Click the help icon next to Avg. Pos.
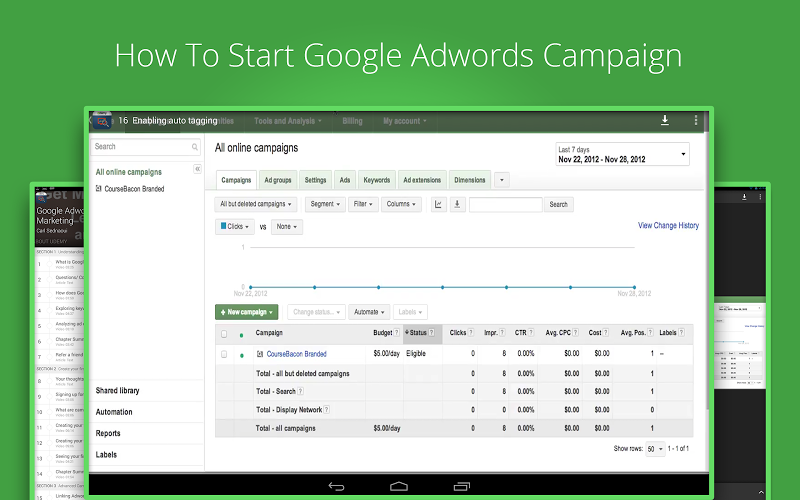 click(x=651, y=333)
